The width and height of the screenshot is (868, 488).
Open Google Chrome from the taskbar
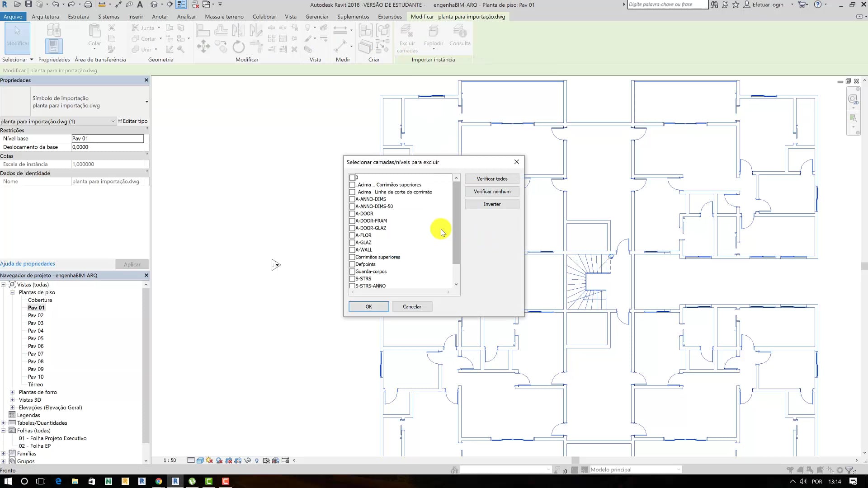pyautogui.click(x=158, y=481)
